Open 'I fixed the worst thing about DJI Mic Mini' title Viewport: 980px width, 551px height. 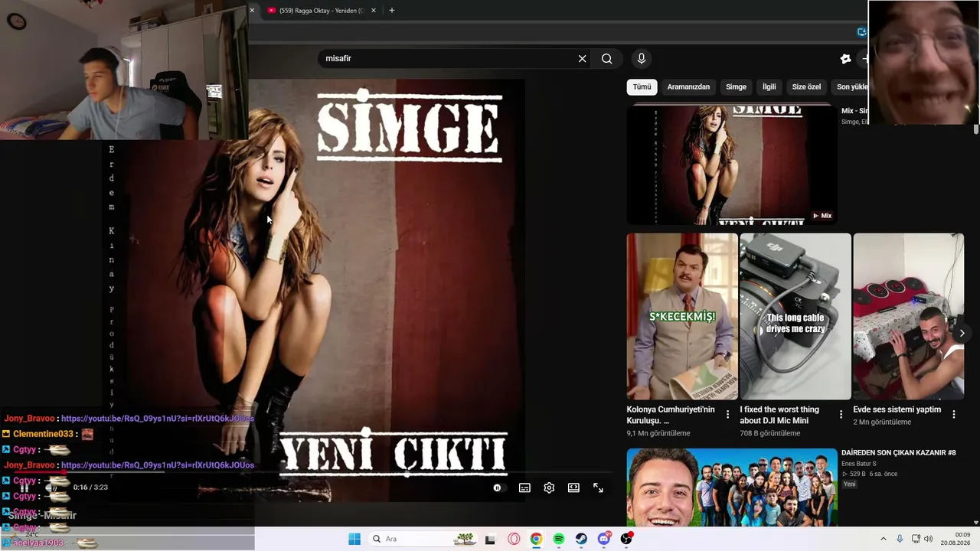pos(779,415)
